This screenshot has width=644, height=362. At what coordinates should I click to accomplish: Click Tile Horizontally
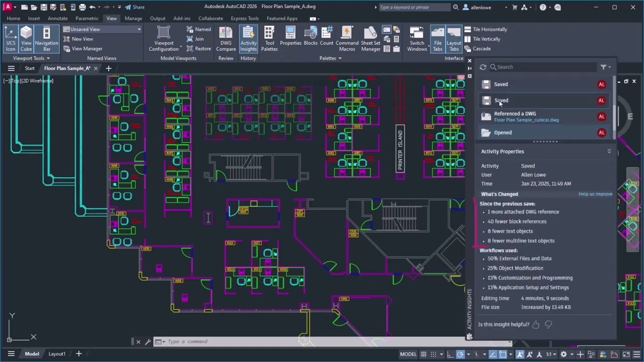(486, 29)
